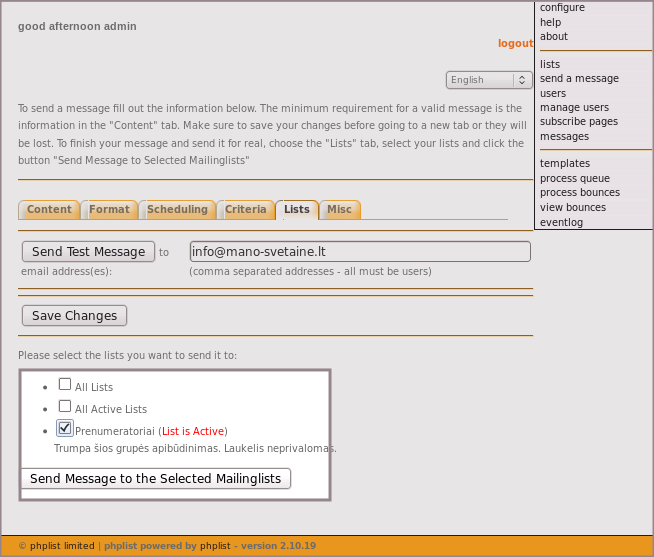
Task: Send Message to the Selected Mailinglists
Action: click(155, 479)
